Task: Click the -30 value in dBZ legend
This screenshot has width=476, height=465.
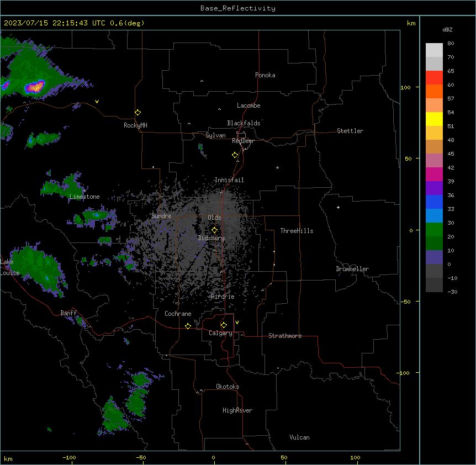Action: tap(452, 292)
